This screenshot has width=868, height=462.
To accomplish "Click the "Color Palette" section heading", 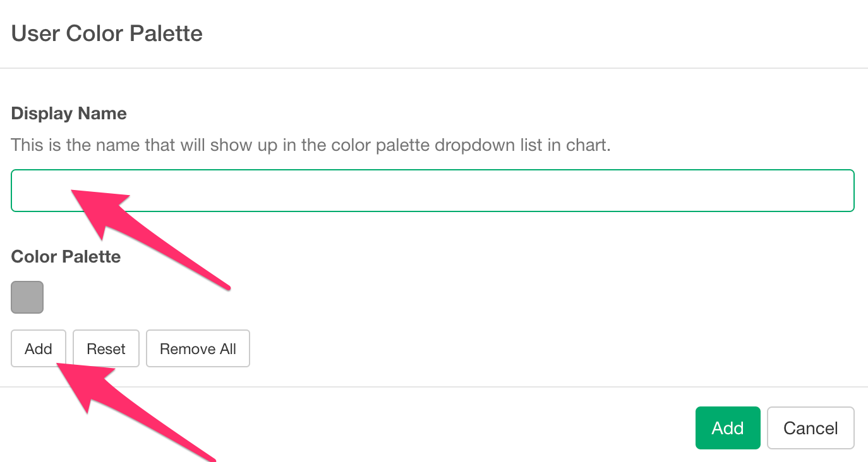I will 66,257.
